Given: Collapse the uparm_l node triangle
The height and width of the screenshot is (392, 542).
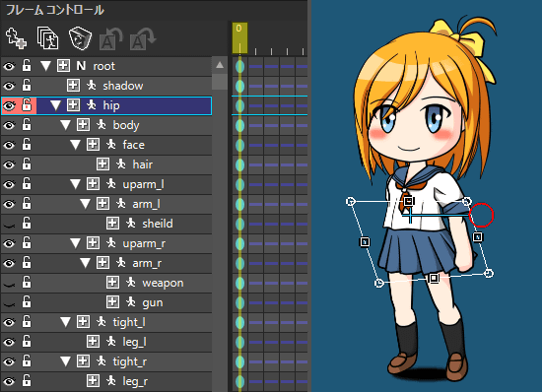Looking at the screenshot, I should [75, 184].
